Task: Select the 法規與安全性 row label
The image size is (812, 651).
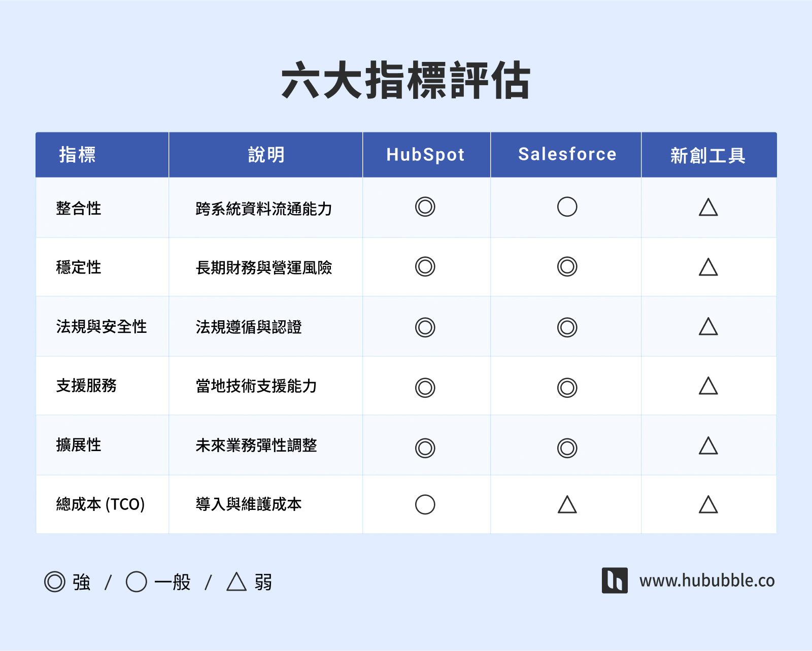Action: [x=101, y=327]
